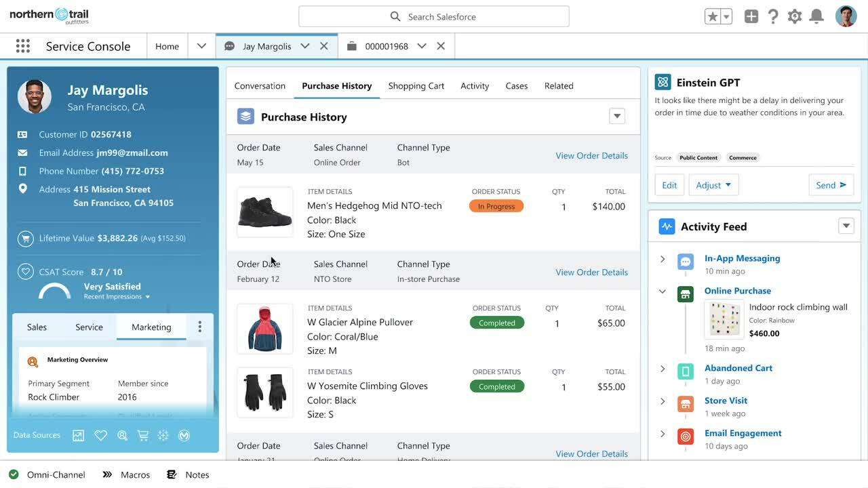Click the Northern Trail Outfitters logo
This screenshot has height=488, width=868.
[x=49, y=16]
